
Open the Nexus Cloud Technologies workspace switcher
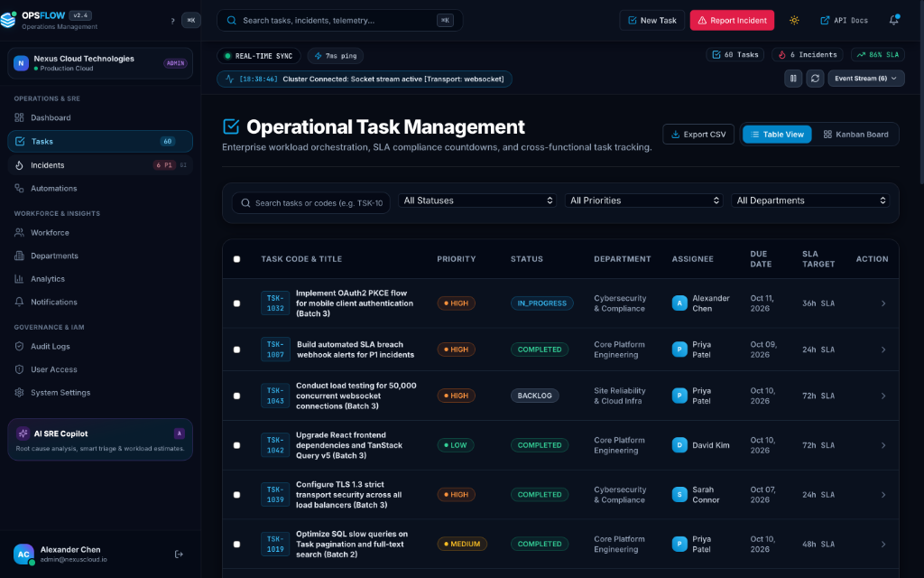pyautogui.click(x=100, y=63)
